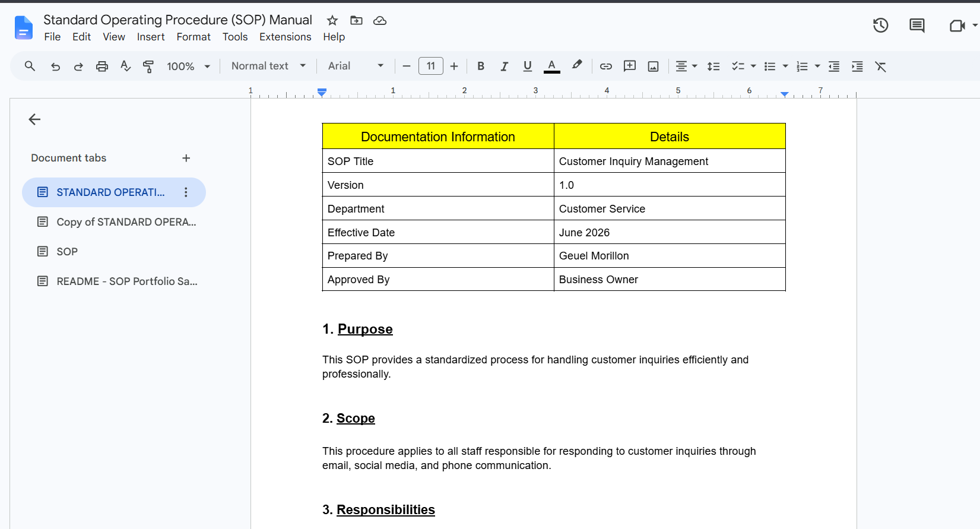Open the Help menu
This screenshot has height=529, width=980.
click(x=334, y=37)
